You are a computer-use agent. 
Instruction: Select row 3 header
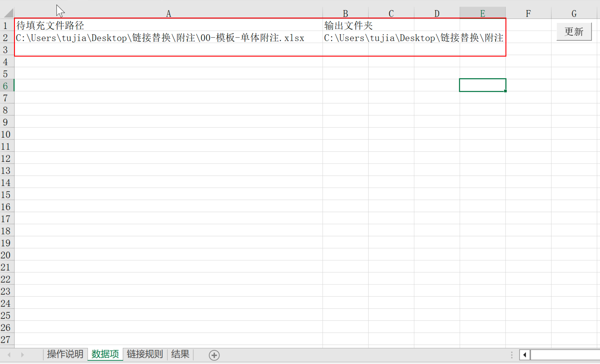click(x=7, y=49)
